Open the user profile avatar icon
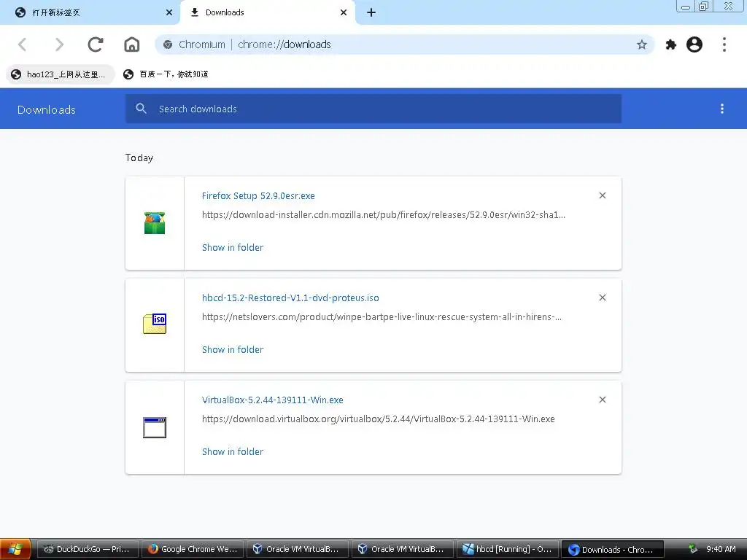This screenshot has width=747, height=560. pos(694,44)
